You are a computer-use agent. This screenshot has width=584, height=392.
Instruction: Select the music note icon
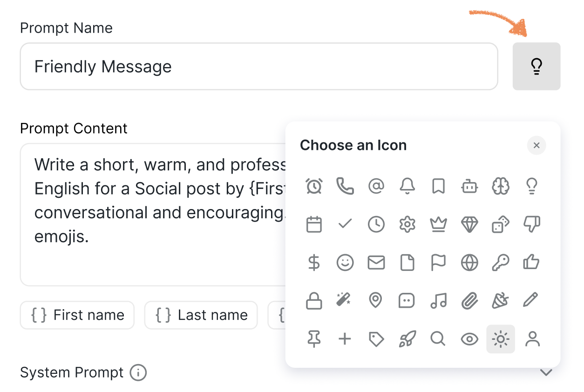click(x=438, y=300)
